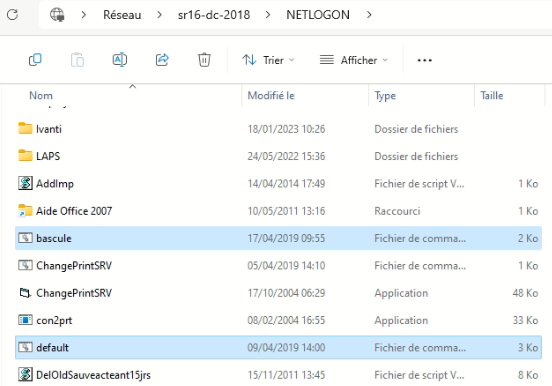Click the Ivanti folder icon
The height and width of the screenshot is (386, 552).
click(25, 128)
